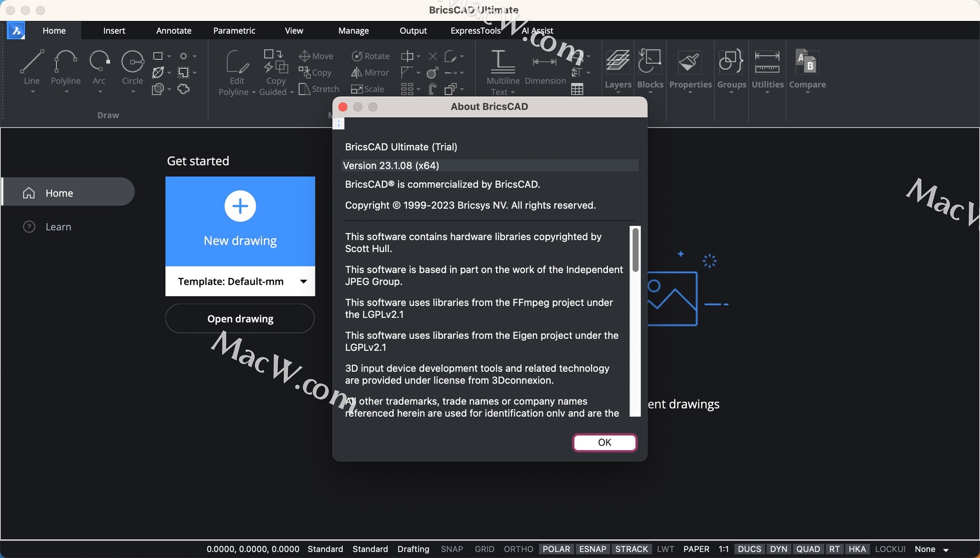The width and height of the screenshot is (980, 558).
Task: Insert a table with the grid icon
Action: [x=577, y=89]
